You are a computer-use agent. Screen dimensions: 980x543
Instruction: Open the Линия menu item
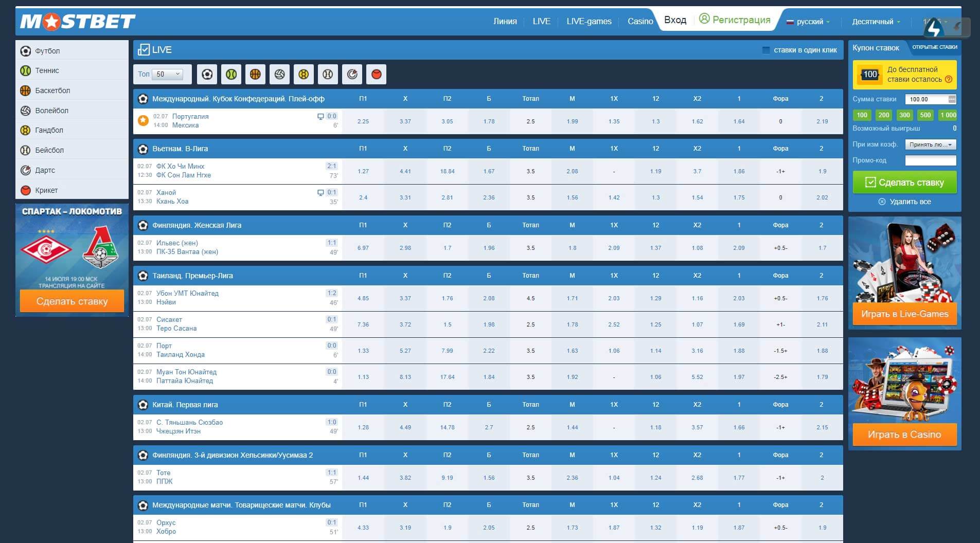point(505,21)
